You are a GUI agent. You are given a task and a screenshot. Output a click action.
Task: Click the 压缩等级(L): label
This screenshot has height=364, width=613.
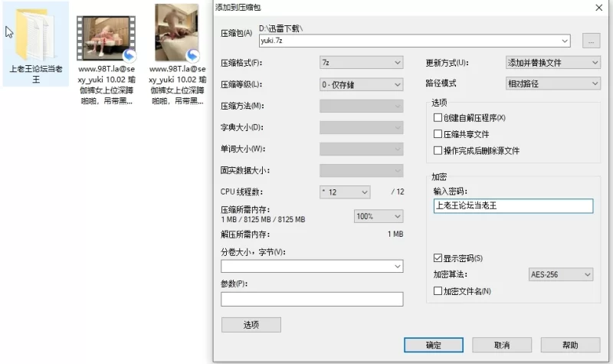pyautogui.click(x=241, y=84)
